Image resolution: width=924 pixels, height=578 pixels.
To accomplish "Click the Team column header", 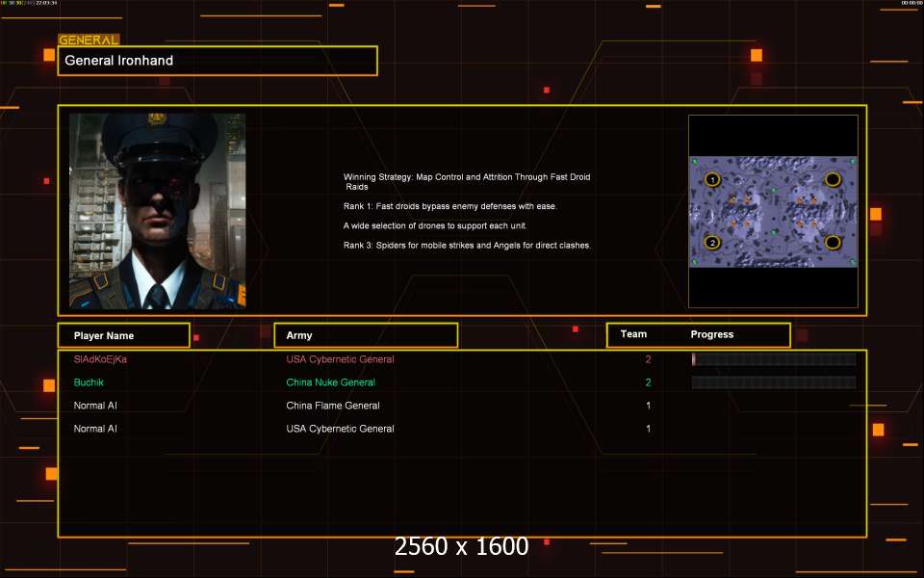I will [x=633, y=334].
